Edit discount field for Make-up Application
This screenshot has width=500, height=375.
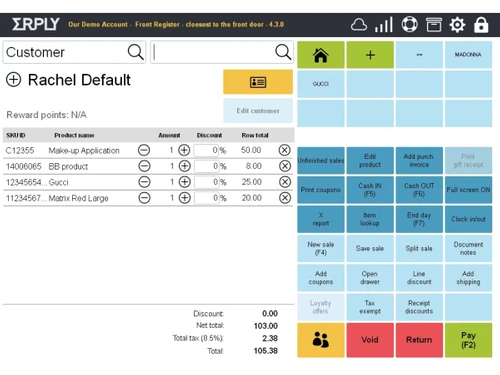coord(206,150)
